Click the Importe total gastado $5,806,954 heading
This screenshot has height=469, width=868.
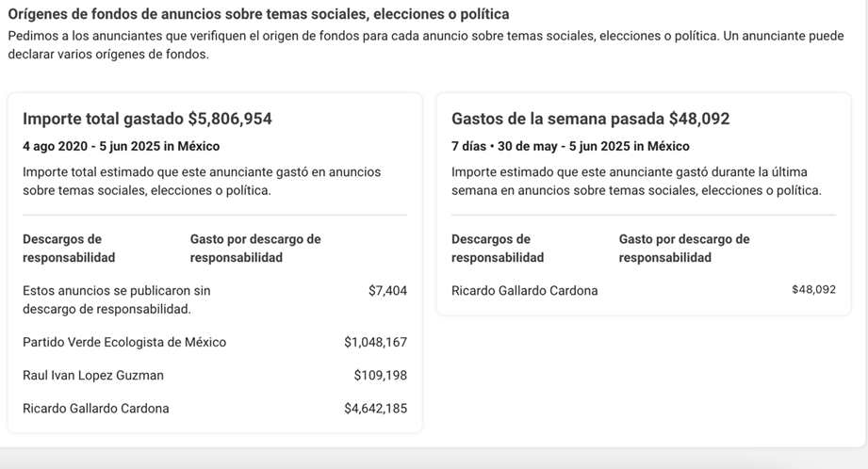tap(147, 119)
